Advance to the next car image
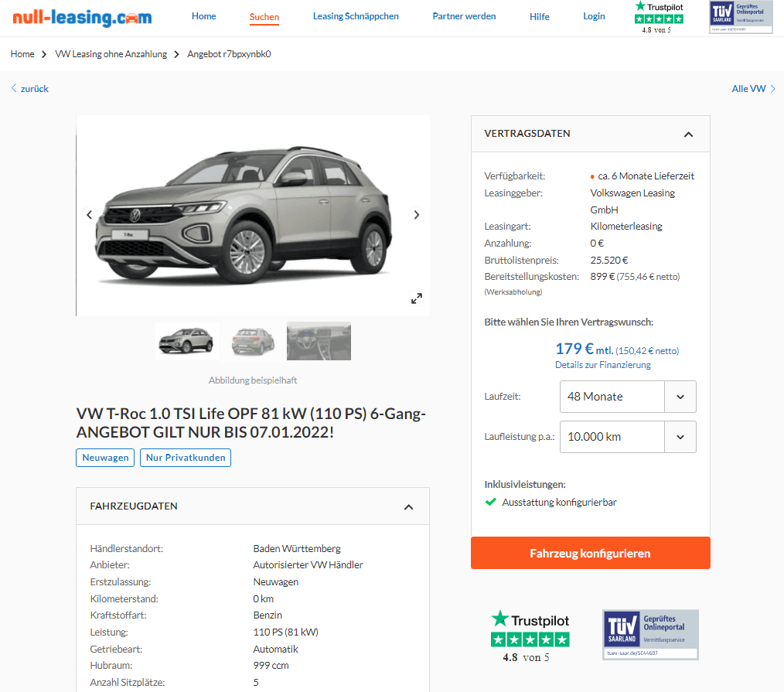This screenshot has width=784, height=692. click(416, 215)
